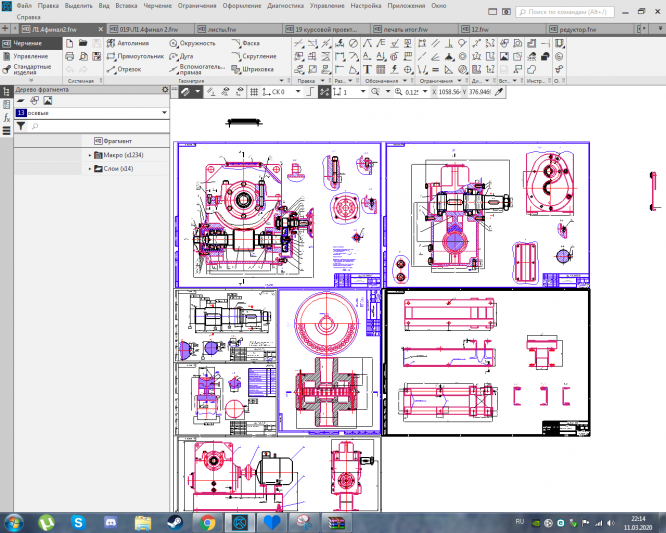Open the view scale dropdown showing 1
666x533 pixels.
[x=363, y=92]
